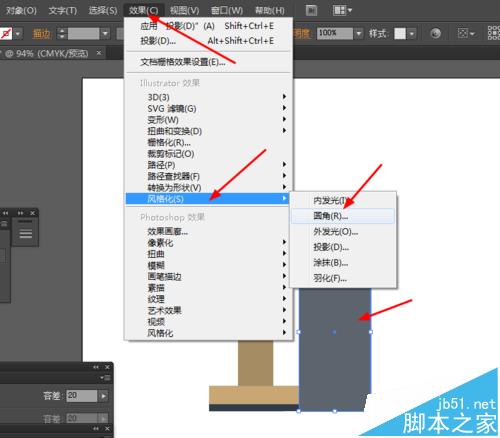Click the opacity 100% field
Image resolution: width=500 pixels, height=438 pixels.
tap(334, 33)
